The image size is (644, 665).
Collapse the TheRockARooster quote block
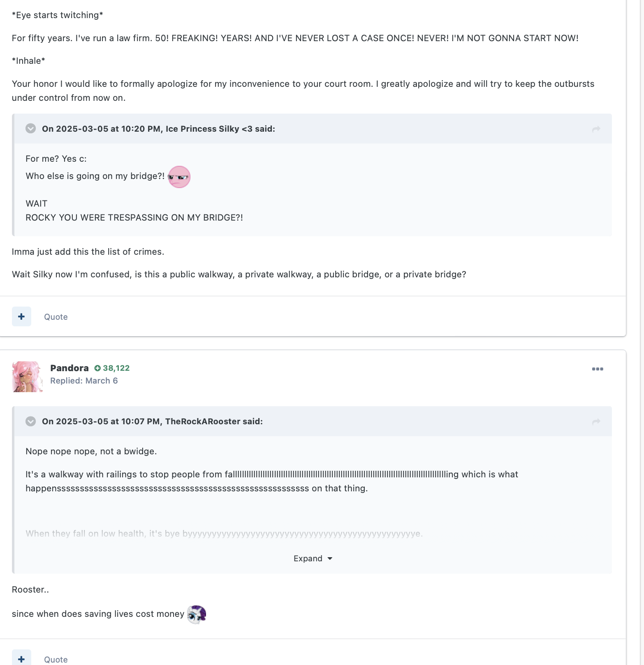coord(30,421)
